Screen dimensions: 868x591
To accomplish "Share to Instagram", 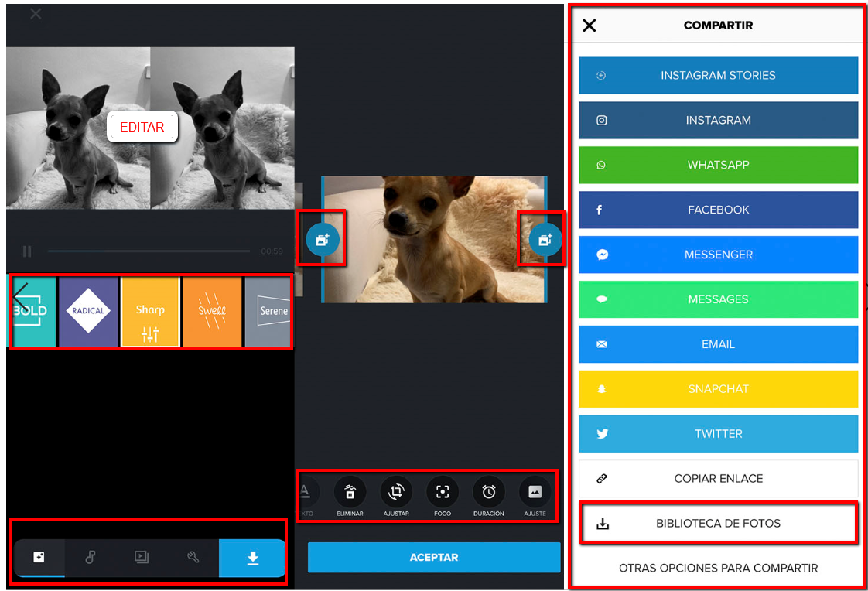I will coord(719,120).
